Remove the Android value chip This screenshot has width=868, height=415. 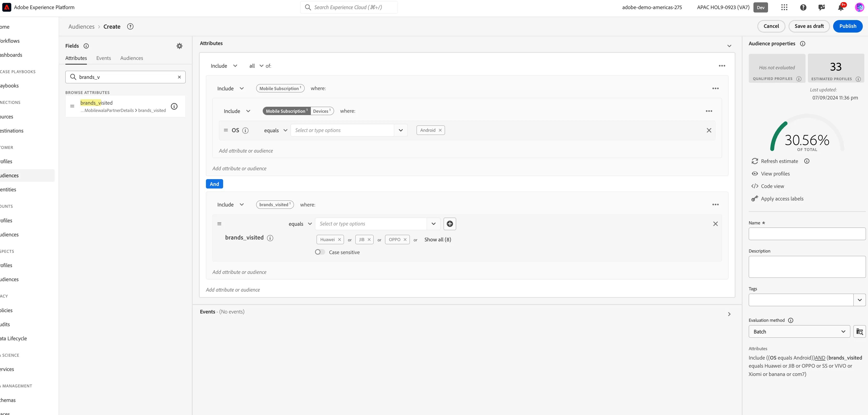click(440, 130)
